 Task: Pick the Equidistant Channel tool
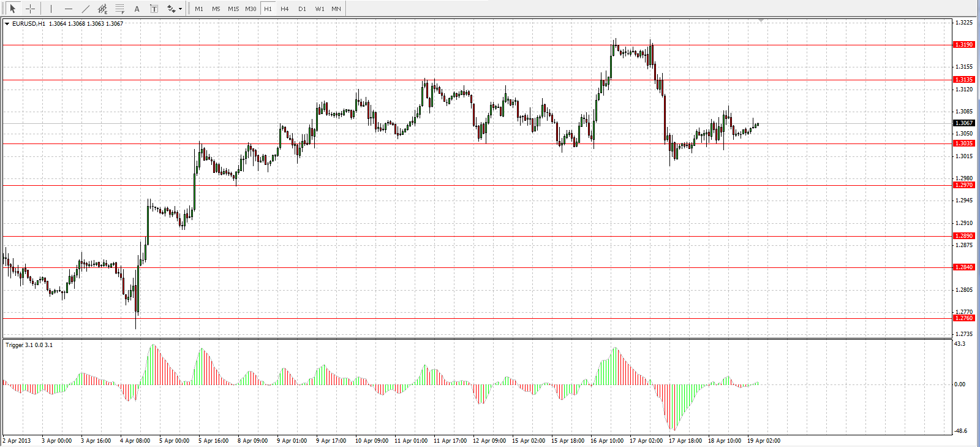pos(102,9)
